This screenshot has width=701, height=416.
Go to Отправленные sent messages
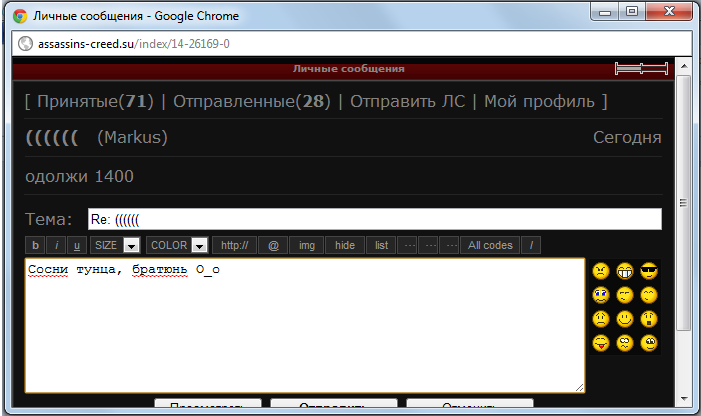pyautogui.click(x=251, y=101)
